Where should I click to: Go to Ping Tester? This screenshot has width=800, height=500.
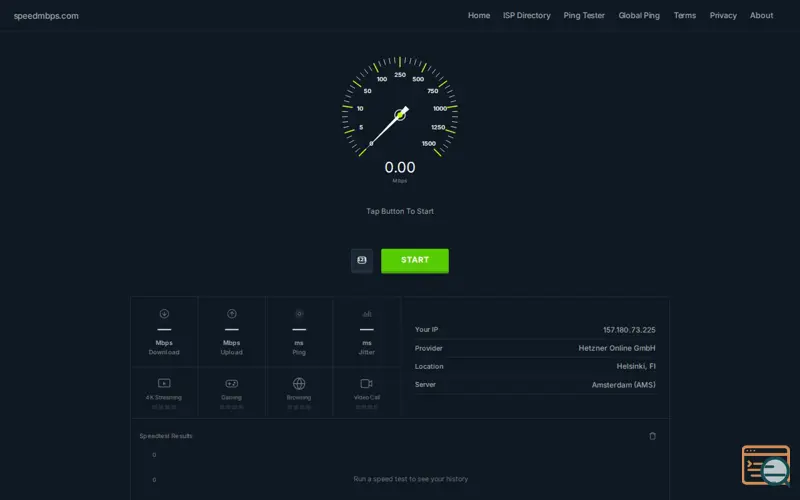pyautogui.click(x=584, y=15)
